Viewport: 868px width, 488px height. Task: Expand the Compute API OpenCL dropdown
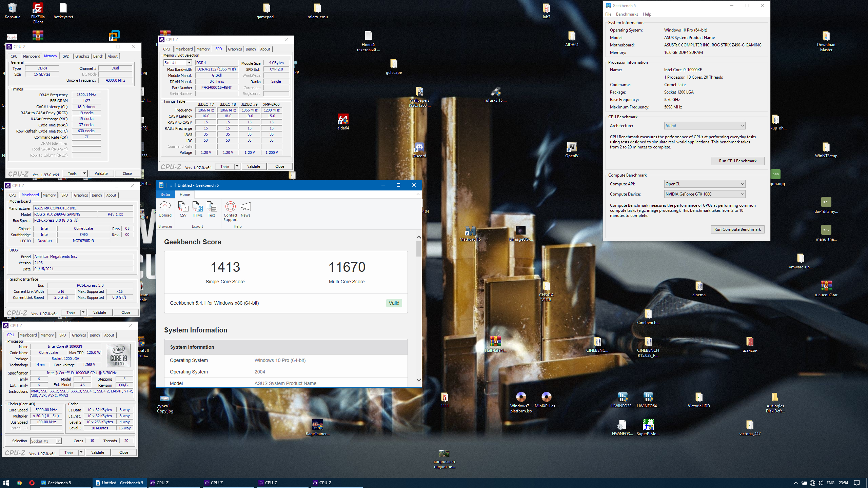(704, 184)
